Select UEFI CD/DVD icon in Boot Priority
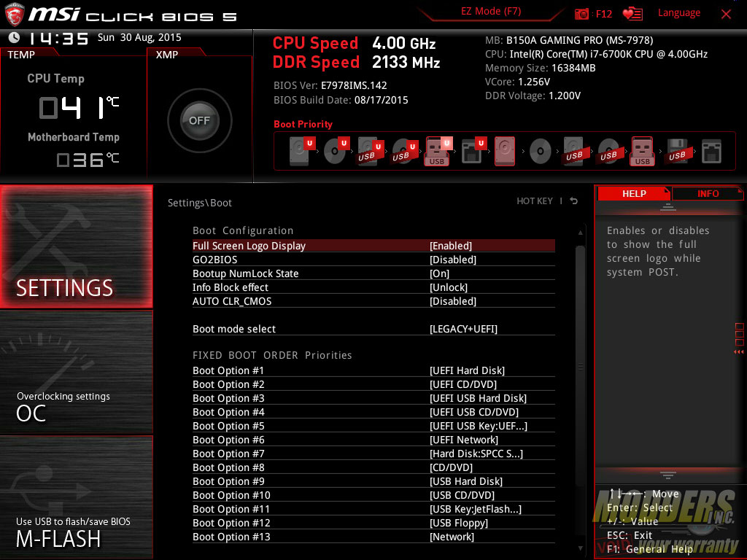Viewport: 747px width, 560px height. coord(336,150)
